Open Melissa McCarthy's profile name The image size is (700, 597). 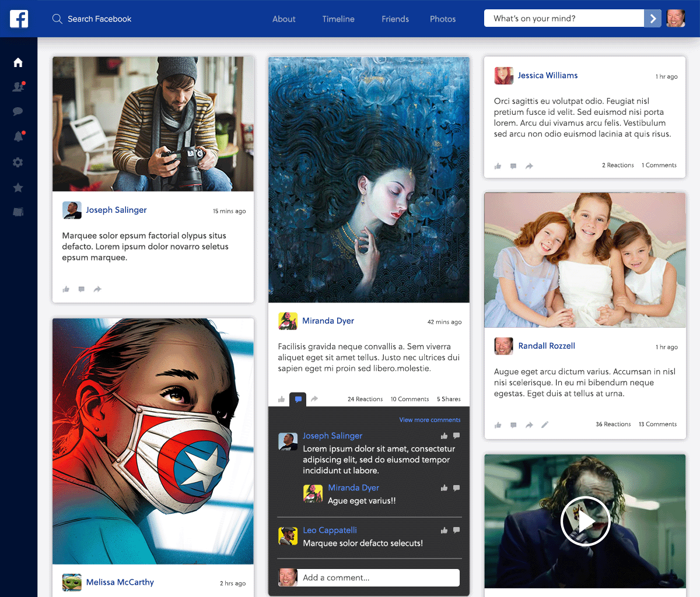point(120,582)
